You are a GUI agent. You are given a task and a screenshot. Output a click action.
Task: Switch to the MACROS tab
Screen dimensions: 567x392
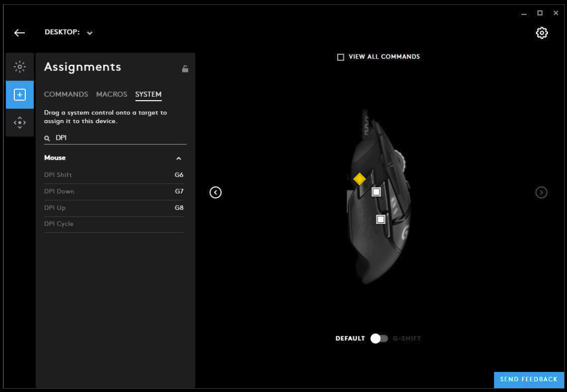(x=112, y=94)
